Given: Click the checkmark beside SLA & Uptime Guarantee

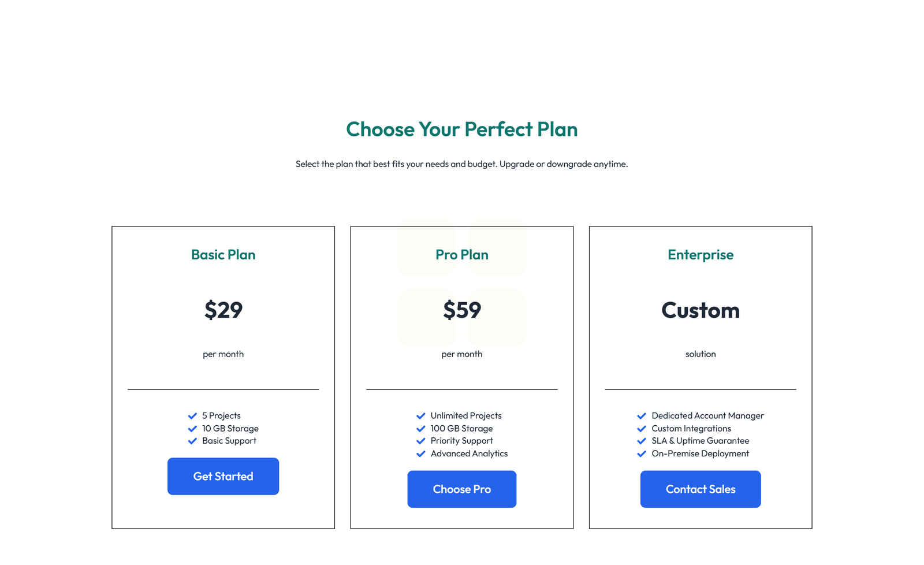Looking at the screenshot, I should [x=642, y=441].
